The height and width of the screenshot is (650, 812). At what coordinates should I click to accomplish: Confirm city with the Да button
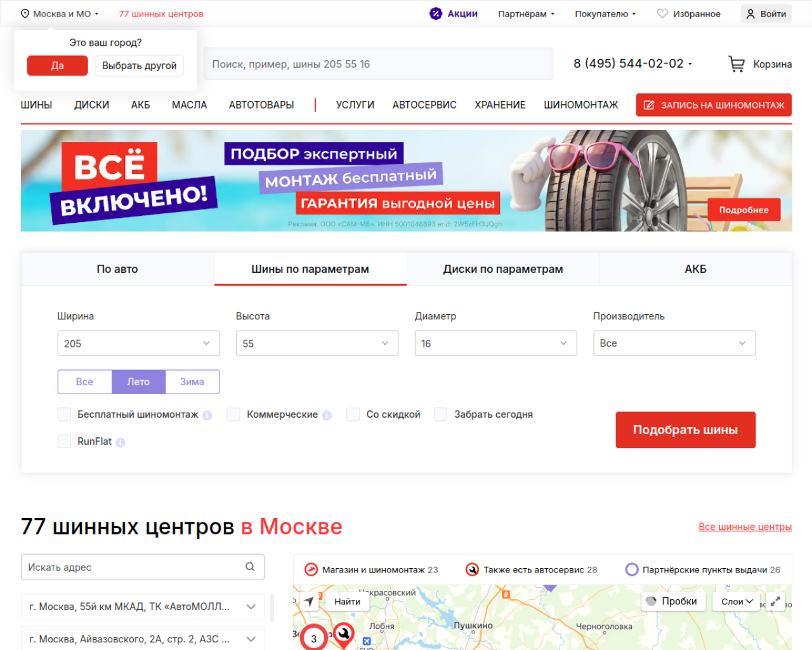click(58, 65)
